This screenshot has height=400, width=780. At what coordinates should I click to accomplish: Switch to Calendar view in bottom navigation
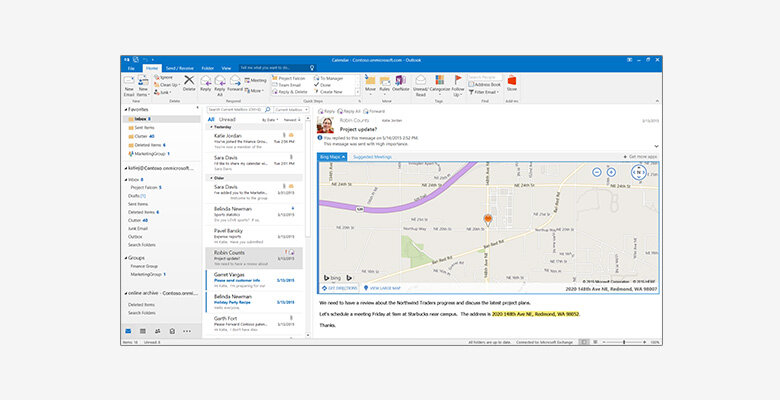click(143, 330)
